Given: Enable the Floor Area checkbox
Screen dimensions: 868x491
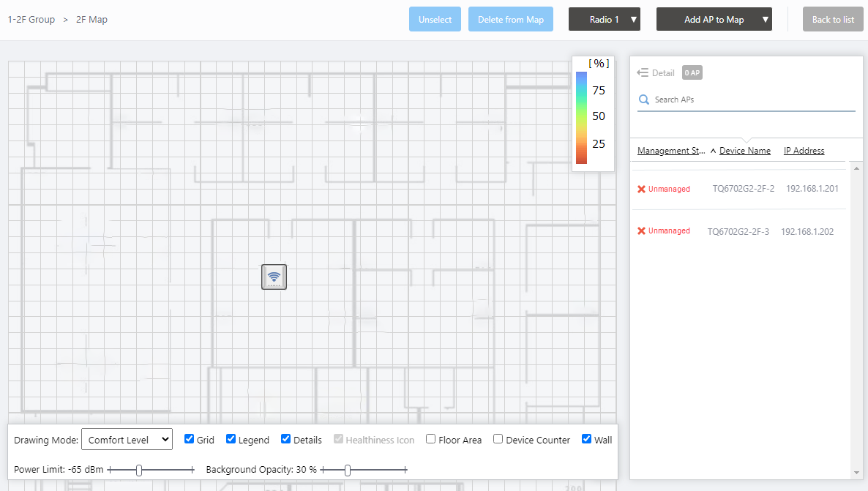Looking at the screenshot, I should 431,439.
